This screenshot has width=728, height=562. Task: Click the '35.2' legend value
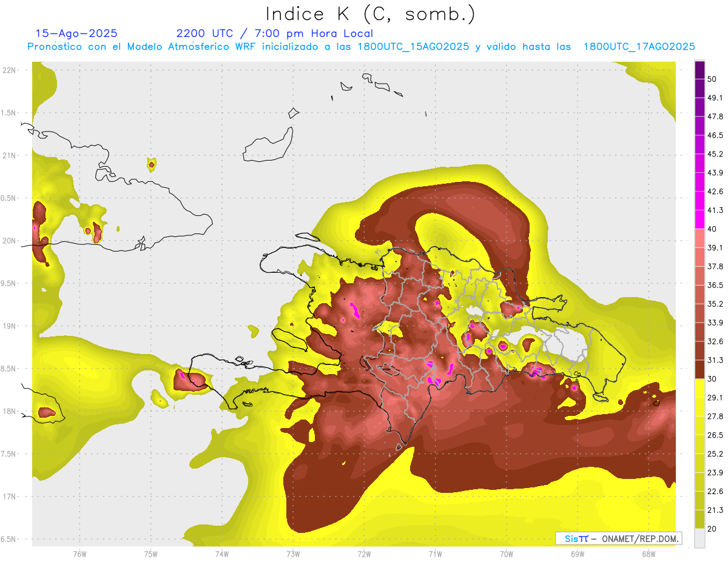pyautogui.click(x=715, y=304)
